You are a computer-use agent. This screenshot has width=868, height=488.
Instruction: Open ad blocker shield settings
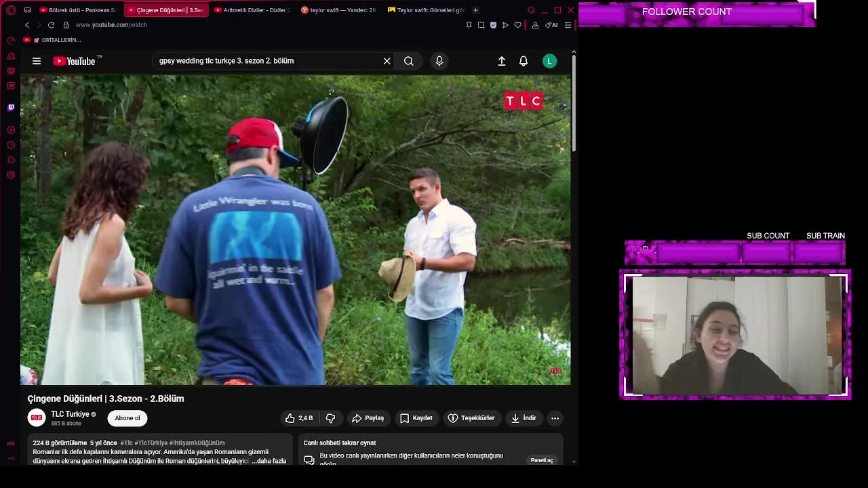click(493, 25)
